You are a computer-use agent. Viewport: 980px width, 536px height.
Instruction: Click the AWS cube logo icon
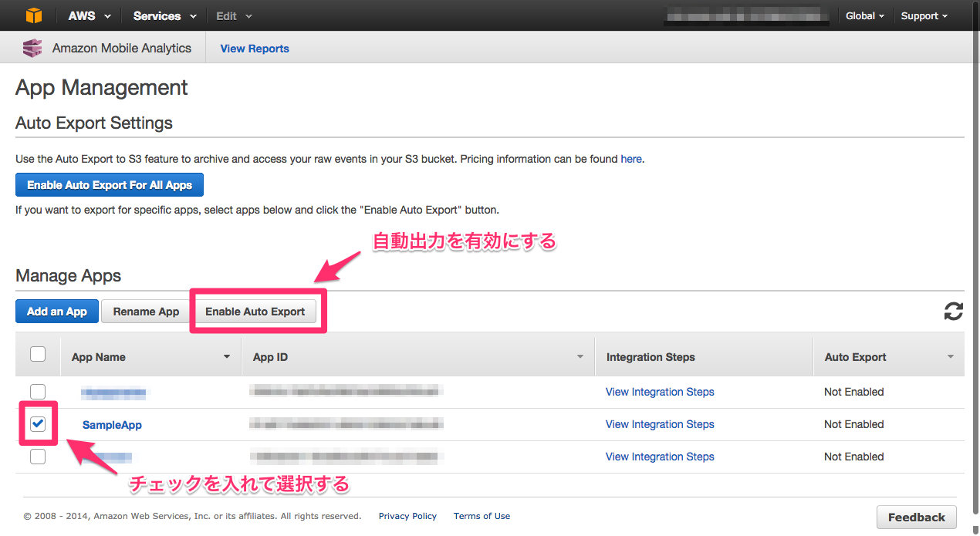[32, 15]
